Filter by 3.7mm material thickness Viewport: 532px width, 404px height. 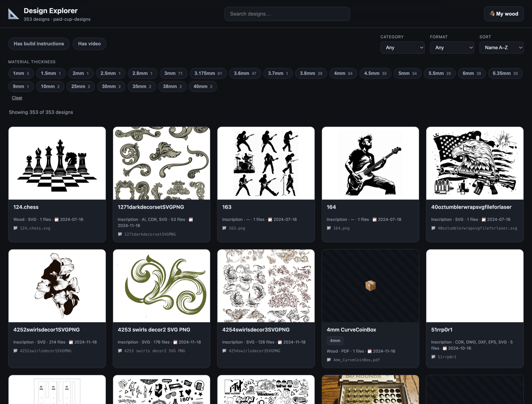click(x=278, y=73)
